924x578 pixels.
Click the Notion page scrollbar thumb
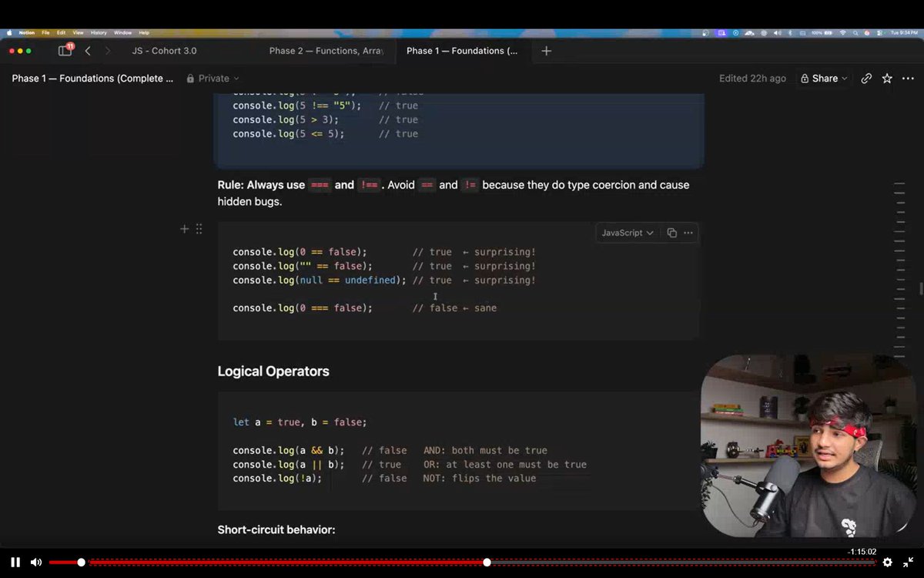coord(921,288)
